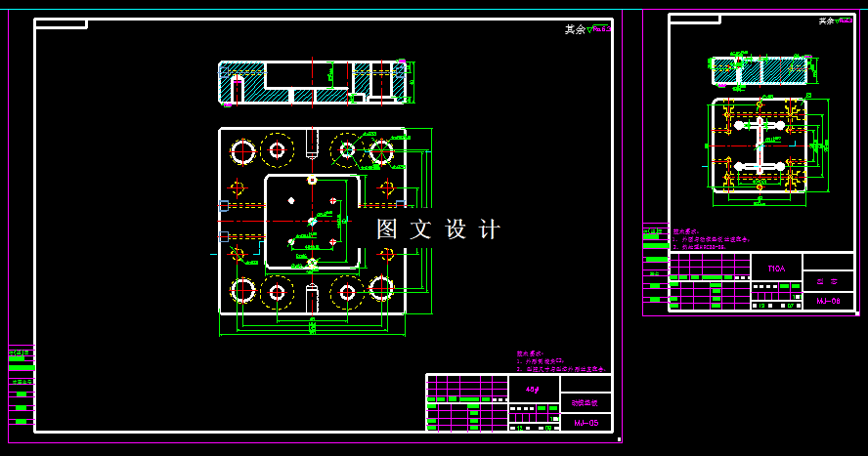The width and height of the screenshot is (868, 456).
Task: Select the 45# material label
Action: tap(532, 390)
